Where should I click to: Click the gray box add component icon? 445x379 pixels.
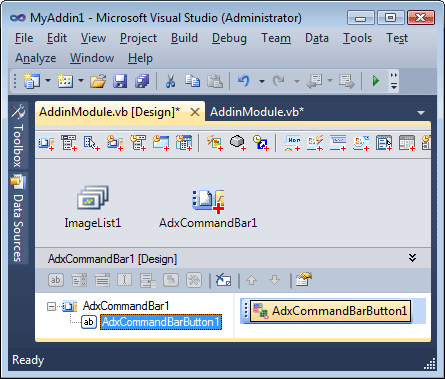click(x=238, y=143)
